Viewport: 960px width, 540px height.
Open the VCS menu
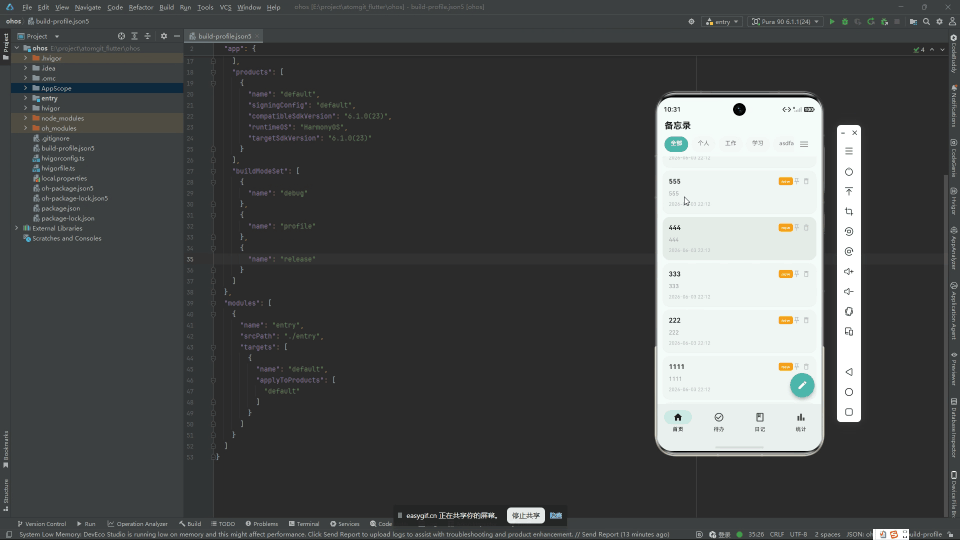pos(225,7)
